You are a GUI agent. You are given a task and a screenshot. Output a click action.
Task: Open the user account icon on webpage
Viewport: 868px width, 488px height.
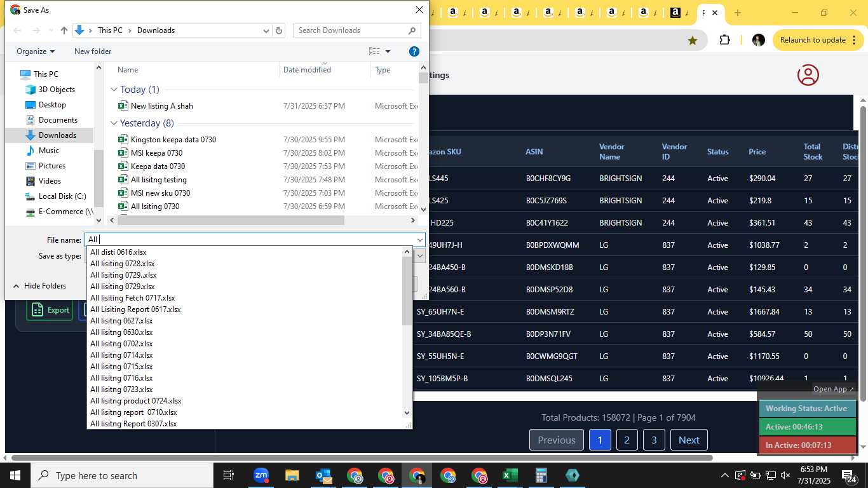click(x=808, y=75)
